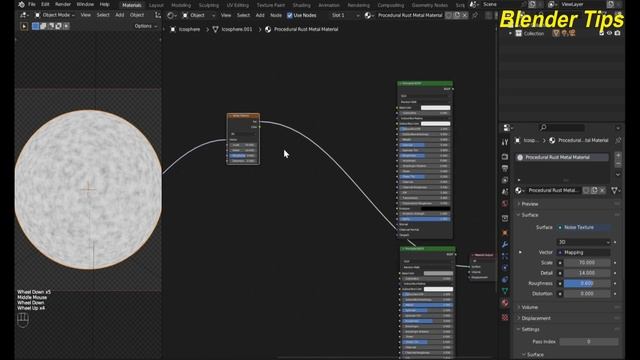
Task: Open the orange Object properties tab
Action: click(505, 233)
